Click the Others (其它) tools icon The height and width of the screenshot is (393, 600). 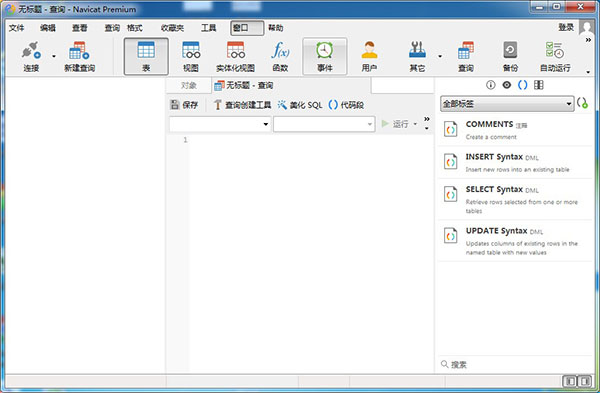click(x=417, y=56)
